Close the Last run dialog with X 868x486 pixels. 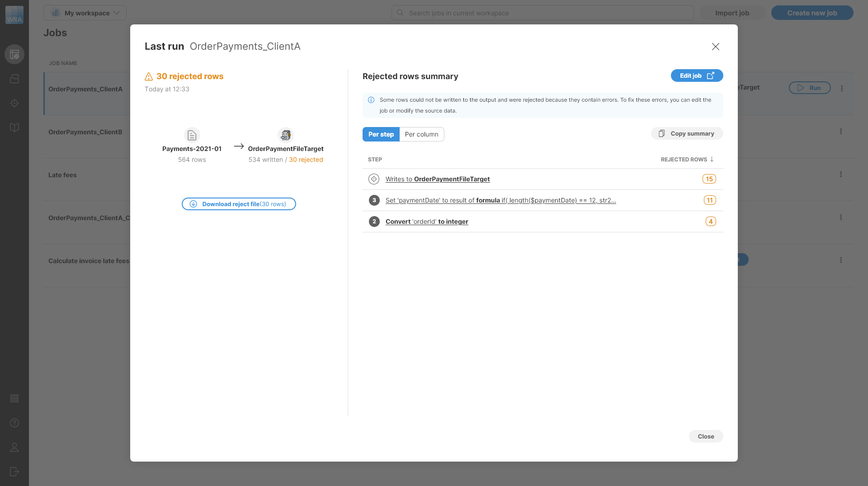715,47
